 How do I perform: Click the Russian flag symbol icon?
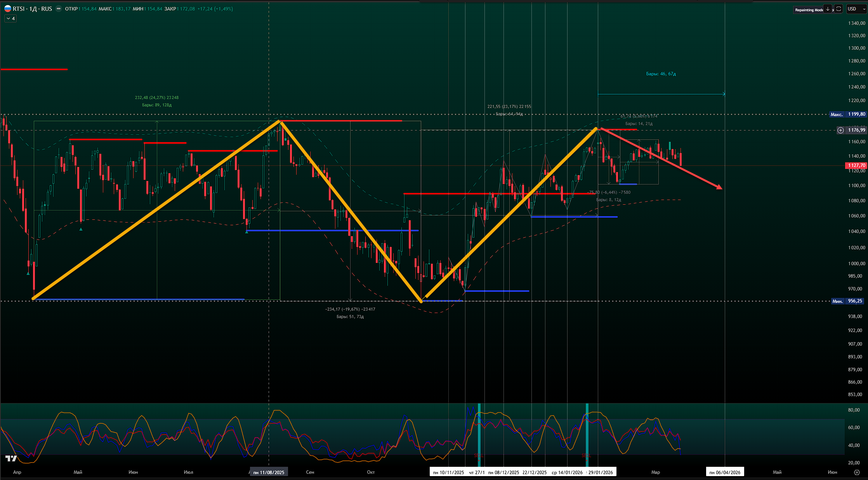(8, 9)
